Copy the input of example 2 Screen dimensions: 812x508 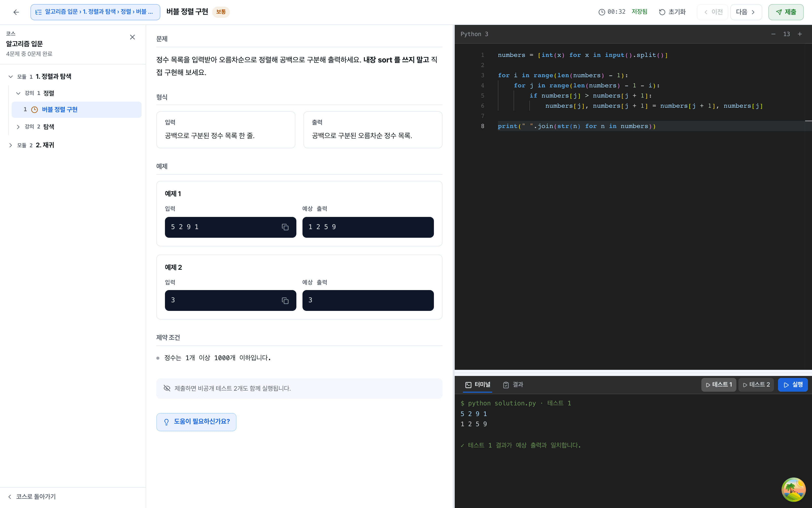tap(285, 300)
